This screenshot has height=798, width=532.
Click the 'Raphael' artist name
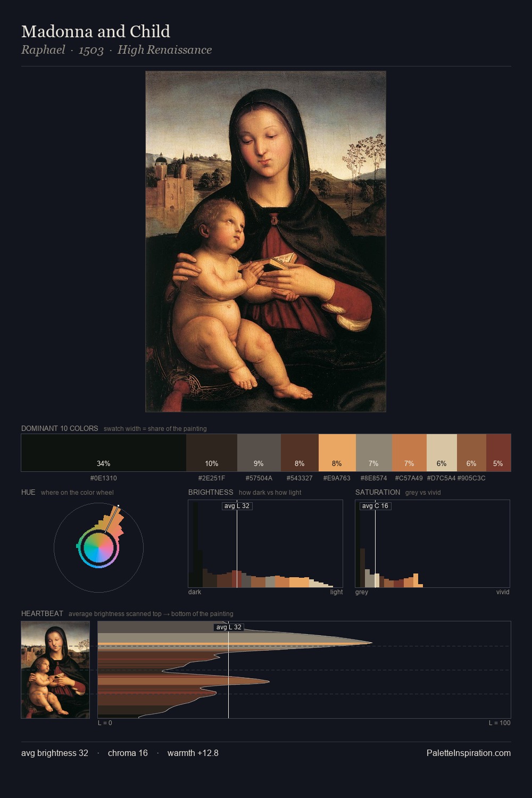click(x=43, y=50)
